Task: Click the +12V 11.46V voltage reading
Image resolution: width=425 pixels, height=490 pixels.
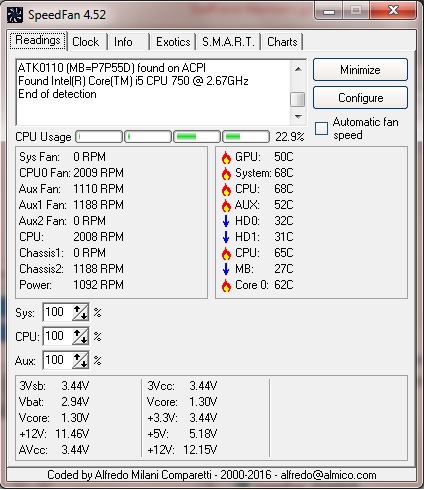Action: click(x=54, y=434)
